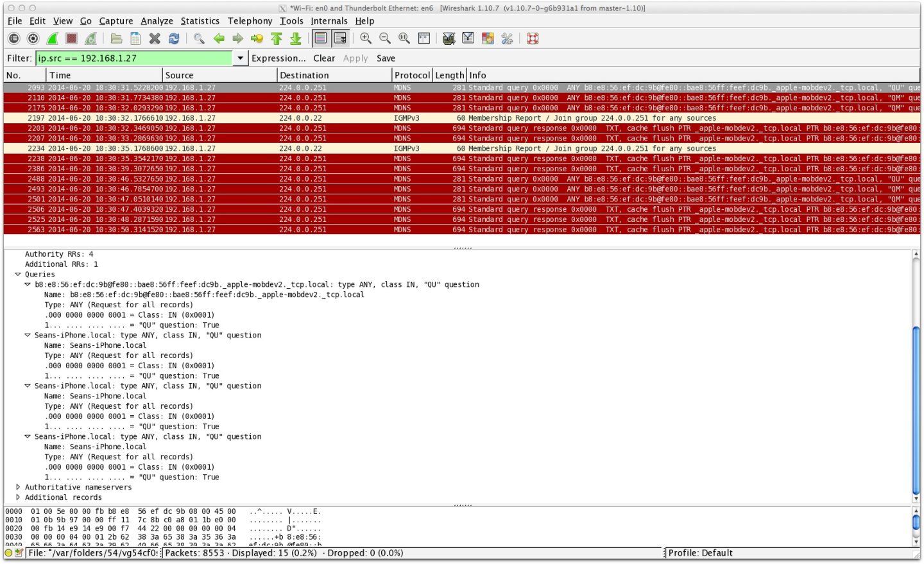Open the Analyze menu

(157, 21)
